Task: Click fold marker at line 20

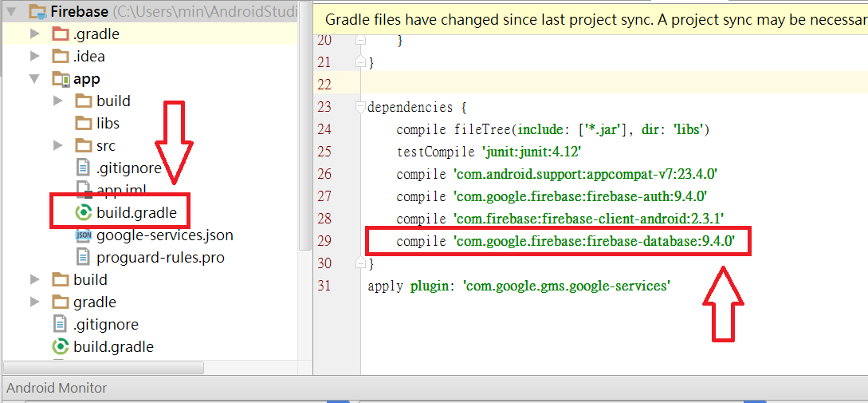Action: (x=361, y=39)
